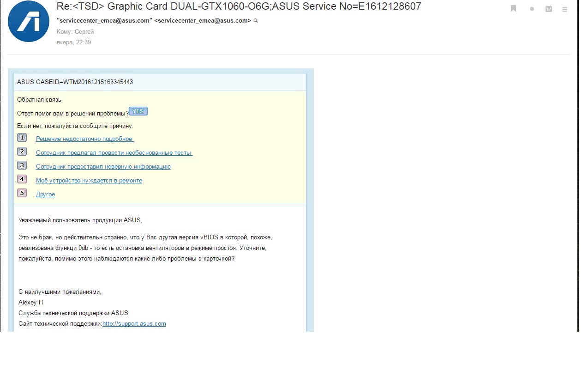Click the sender address servicecenter_emea@asus.com
The width and height of the screenshot is (588, 377).
[x=154, y=21]
